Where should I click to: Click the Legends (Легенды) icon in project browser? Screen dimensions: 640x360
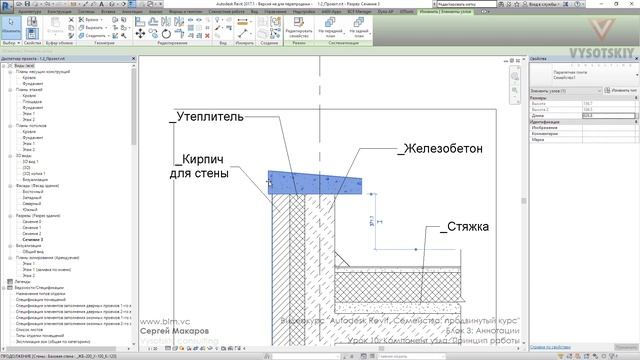click(10, 282)
